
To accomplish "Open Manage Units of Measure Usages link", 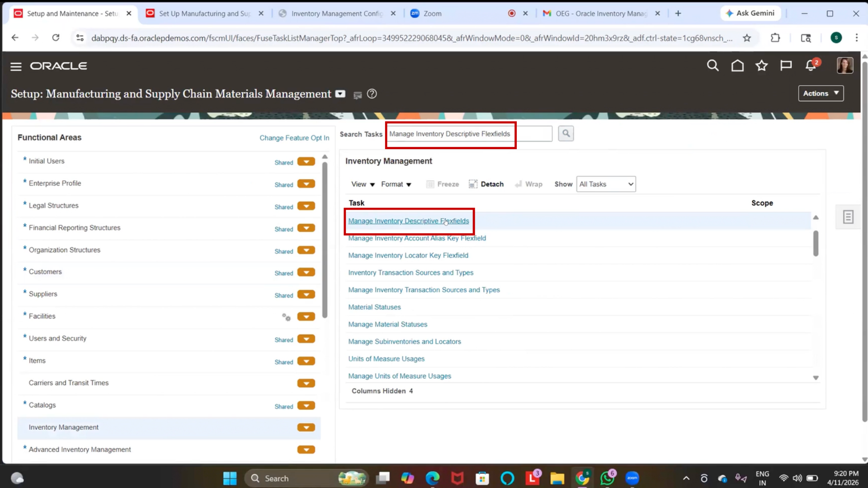I will (x=399, y=376).
